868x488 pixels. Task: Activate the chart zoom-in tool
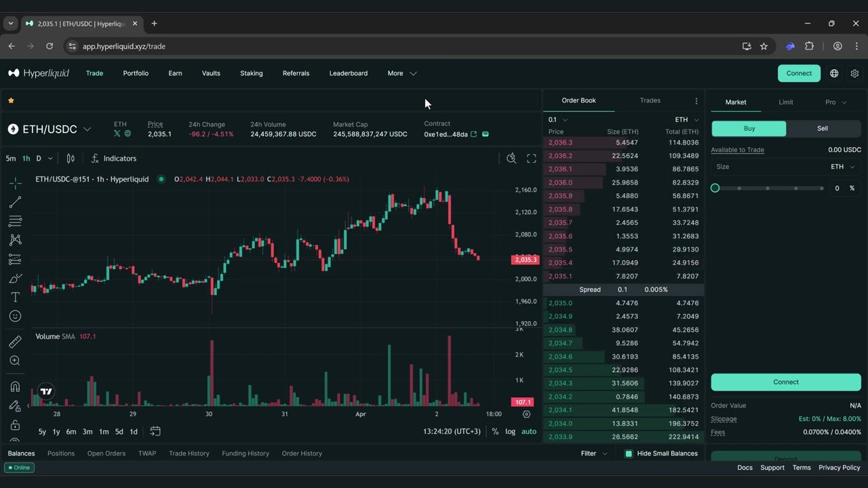[15, 361]
